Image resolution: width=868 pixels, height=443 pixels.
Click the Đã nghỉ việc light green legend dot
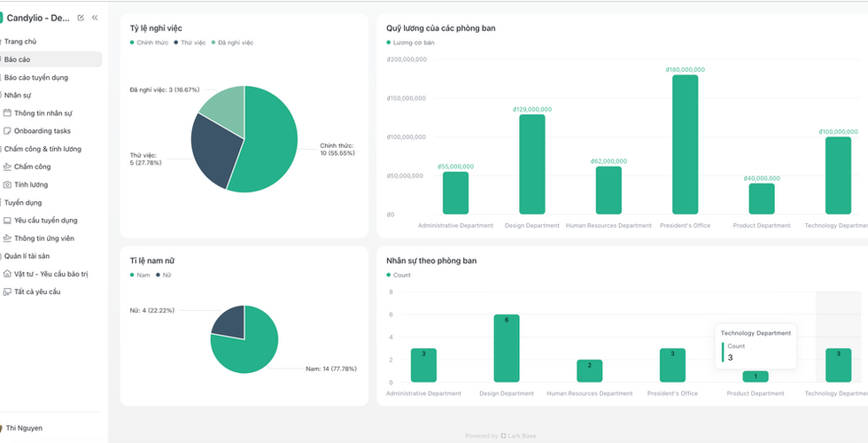[213, 43]
